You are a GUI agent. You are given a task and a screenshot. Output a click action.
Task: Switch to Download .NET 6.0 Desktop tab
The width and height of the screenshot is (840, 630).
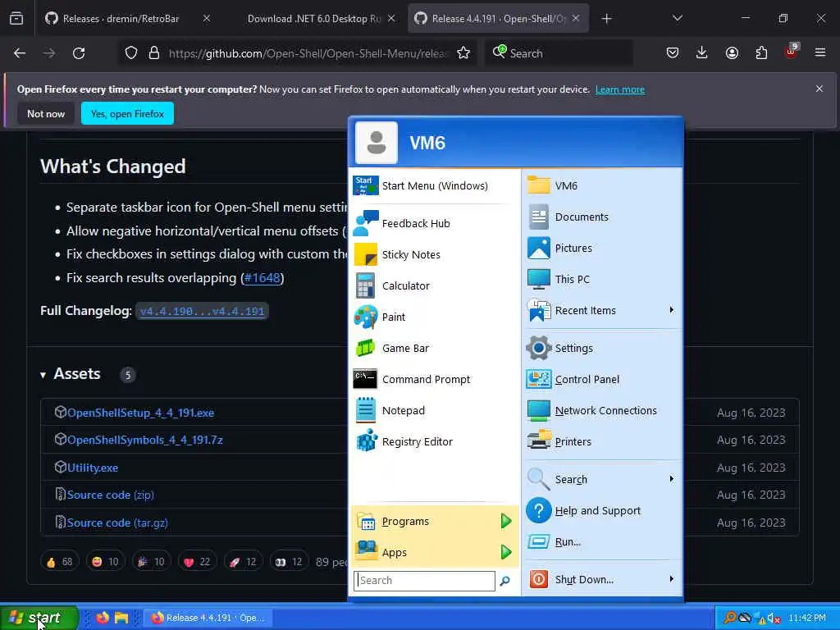(x=314, y=19)
